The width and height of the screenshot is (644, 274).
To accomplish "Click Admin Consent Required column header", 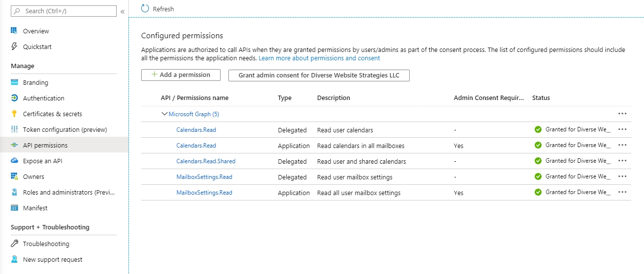I will 489,98.
